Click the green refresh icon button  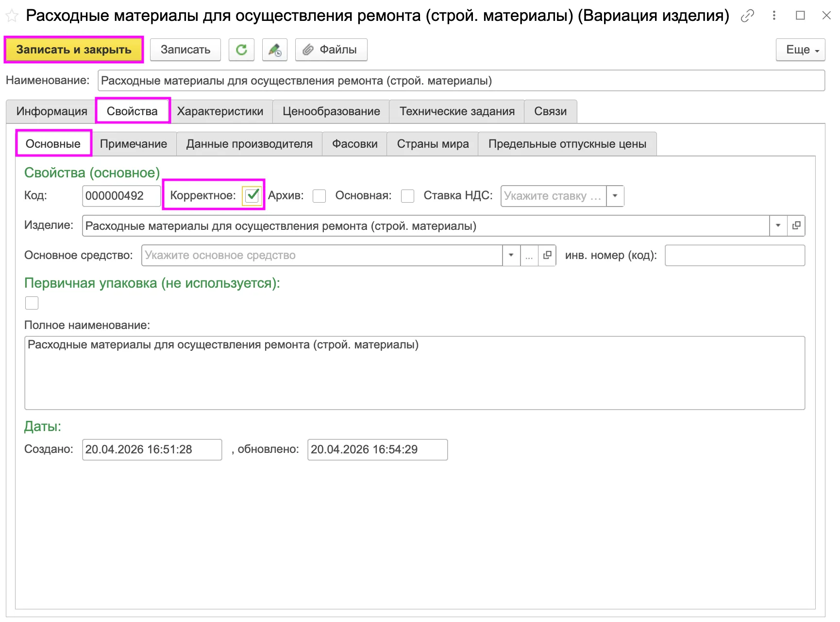241,50
